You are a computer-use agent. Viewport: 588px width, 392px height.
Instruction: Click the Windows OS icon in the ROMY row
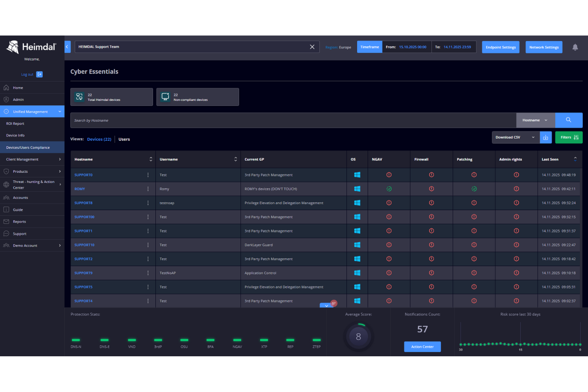click(x=357, y=189)
